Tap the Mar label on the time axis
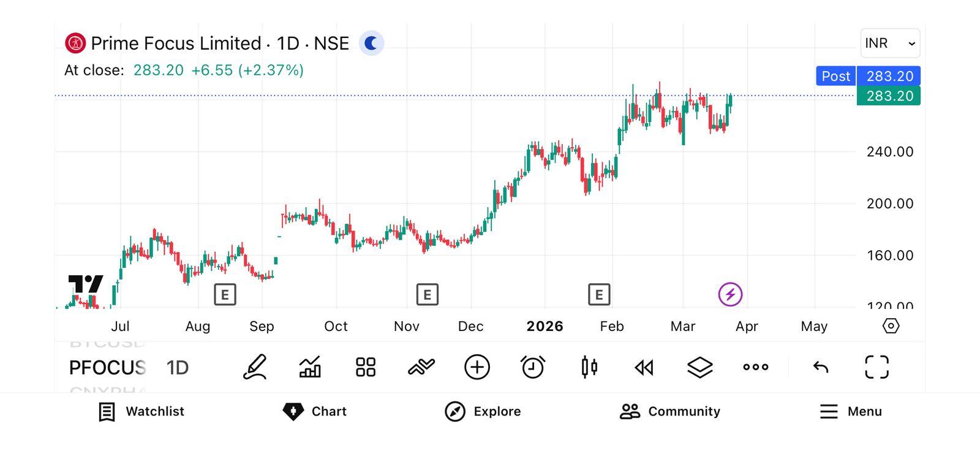This screenshot has height=453, width=980. [x=683, y=326]
